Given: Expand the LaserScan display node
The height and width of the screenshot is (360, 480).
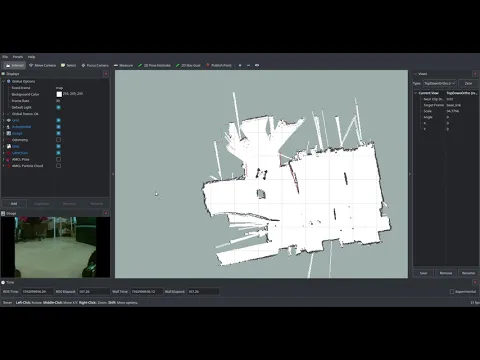Looking at the screenshot, I should tap(4, 153).
